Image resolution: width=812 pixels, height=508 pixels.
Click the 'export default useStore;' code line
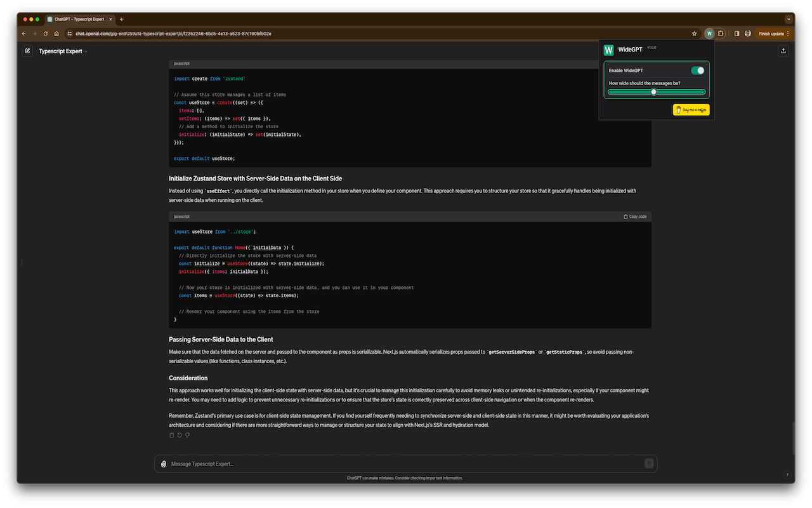click(204, 159)
